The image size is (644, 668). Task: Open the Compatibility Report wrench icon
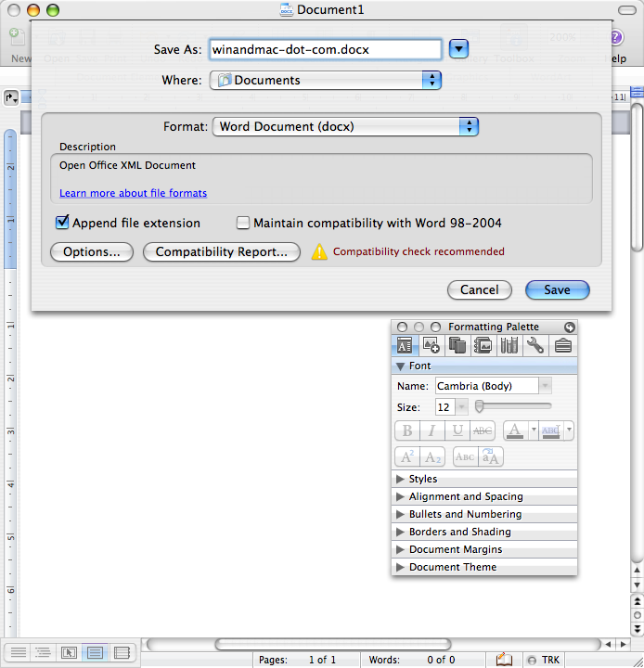click(535, 345)
